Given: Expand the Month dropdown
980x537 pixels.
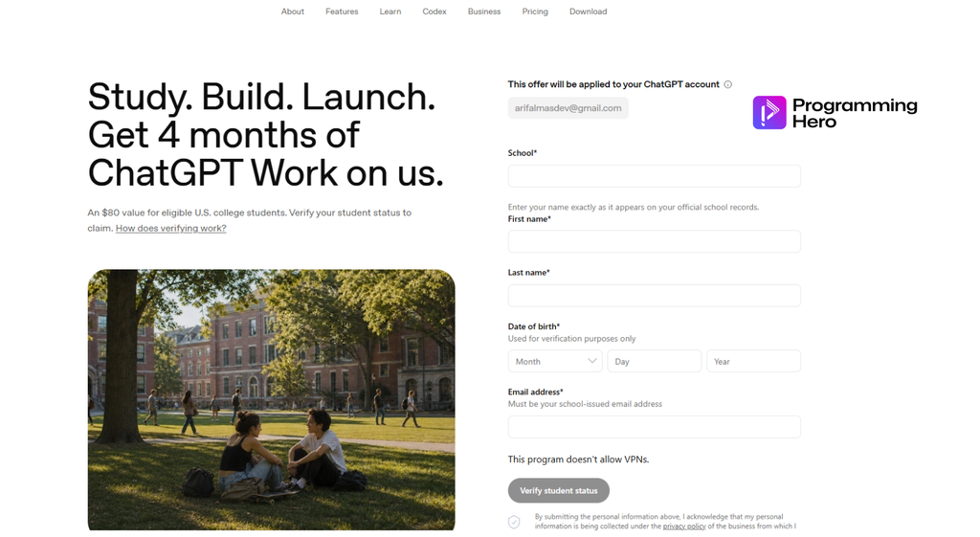Looking at the screenshot, I should point(555,361).
